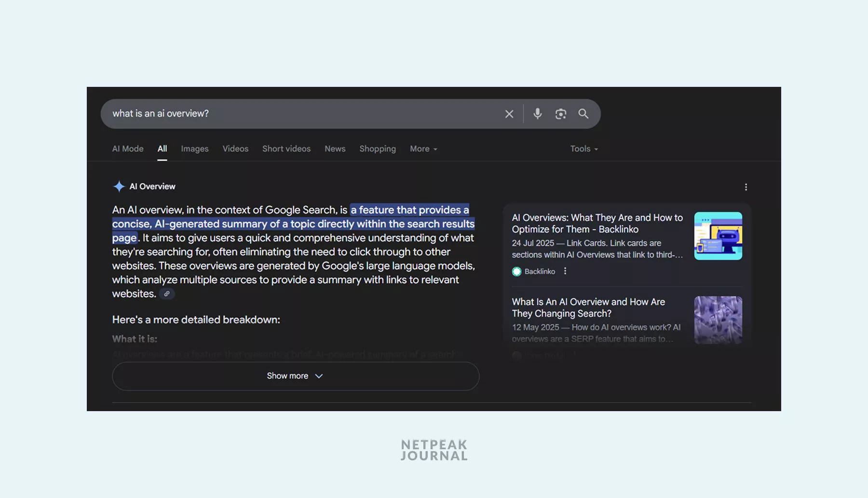868x498 pixels.
Task: Open the Tools dropdown
Action: (x=583, y=149)
